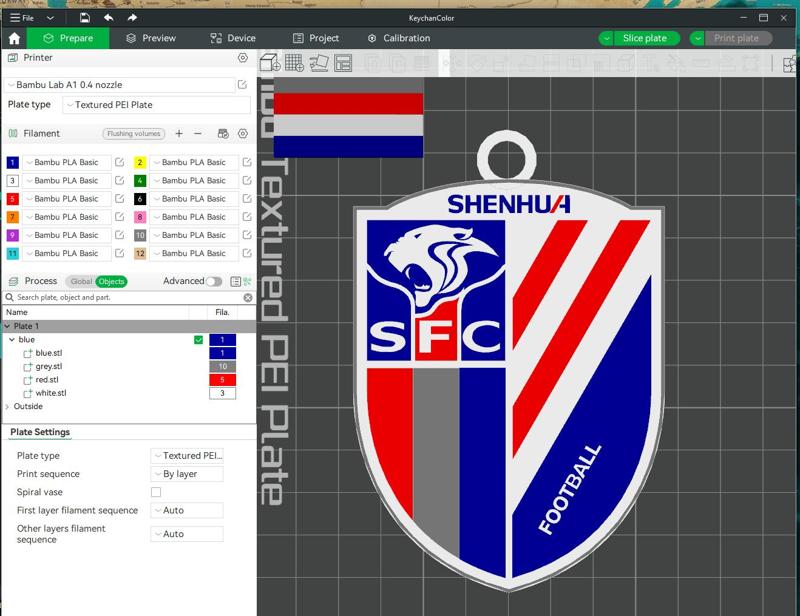Select blue.stl in the object list

(49, 353)
